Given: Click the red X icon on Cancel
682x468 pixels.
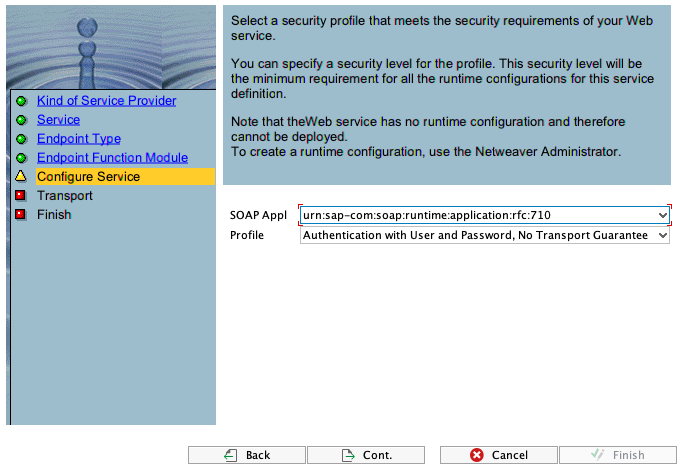Looking at the screenshot, I should [x=477, y=455].
